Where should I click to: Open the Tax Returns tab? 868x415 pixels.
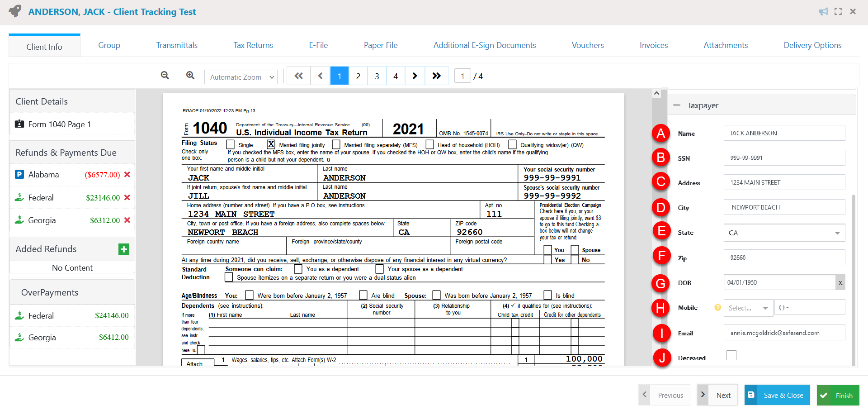point(253,45)
